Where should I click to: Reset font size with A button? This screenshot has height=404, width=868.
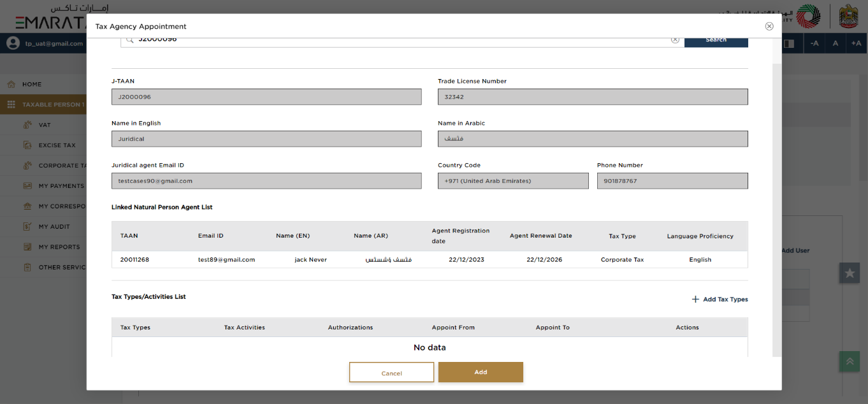point(835,43)
